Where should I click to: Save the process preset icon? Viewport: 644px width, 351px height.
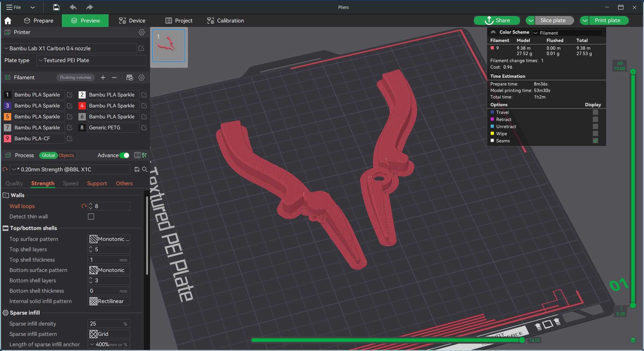coord(137,169)
